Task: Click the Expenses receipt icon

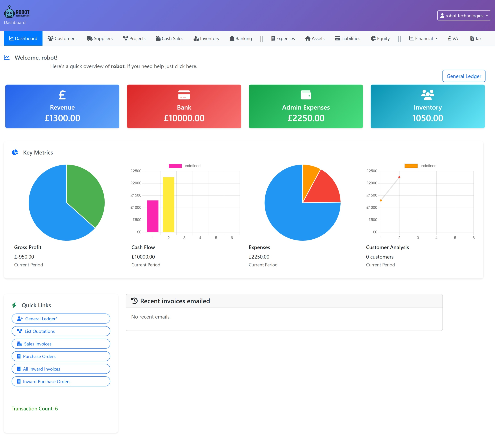Action: pos(273,38)
